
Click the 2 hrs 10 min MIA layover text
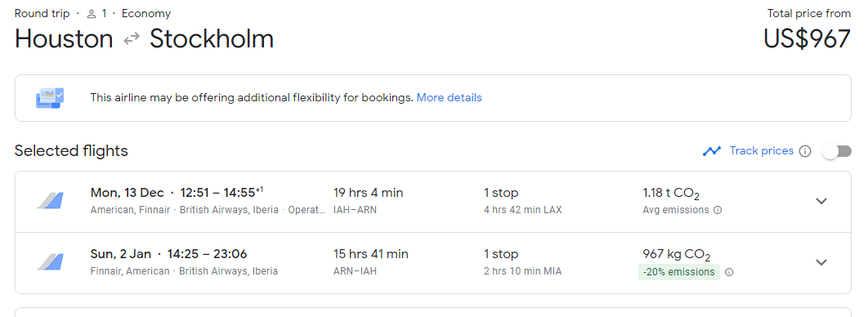point(522,271)
